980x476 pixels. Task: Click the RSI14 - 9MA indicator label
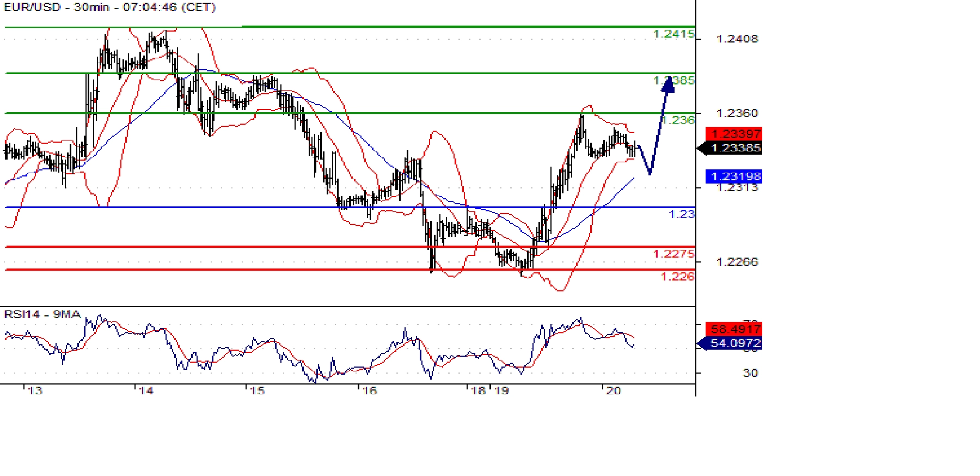point(42,314)
